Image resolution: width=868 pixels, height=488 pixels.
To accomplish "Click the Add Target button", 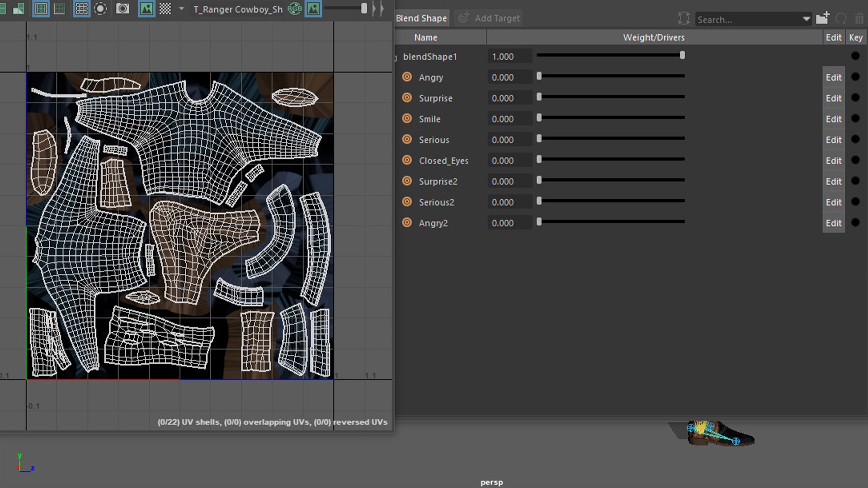I will point(489,18).
